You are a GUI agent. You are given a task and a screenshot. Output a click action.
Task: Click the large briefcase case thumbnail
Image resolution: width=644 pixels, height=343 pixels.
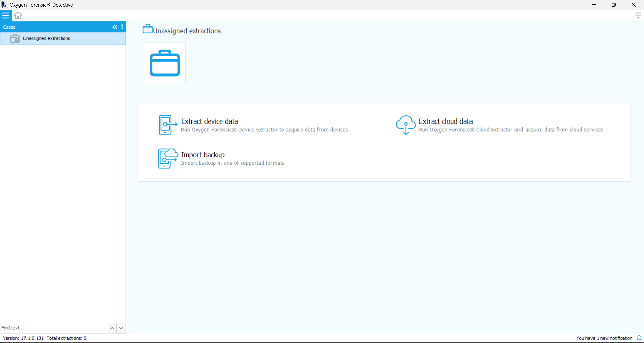(x=165, y=63)
